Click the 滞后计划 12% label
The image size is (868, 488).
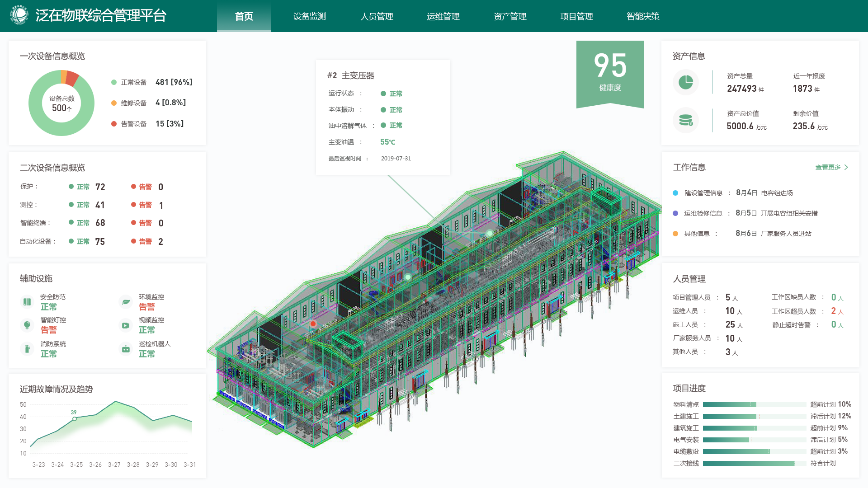click(x=830, y=416)
